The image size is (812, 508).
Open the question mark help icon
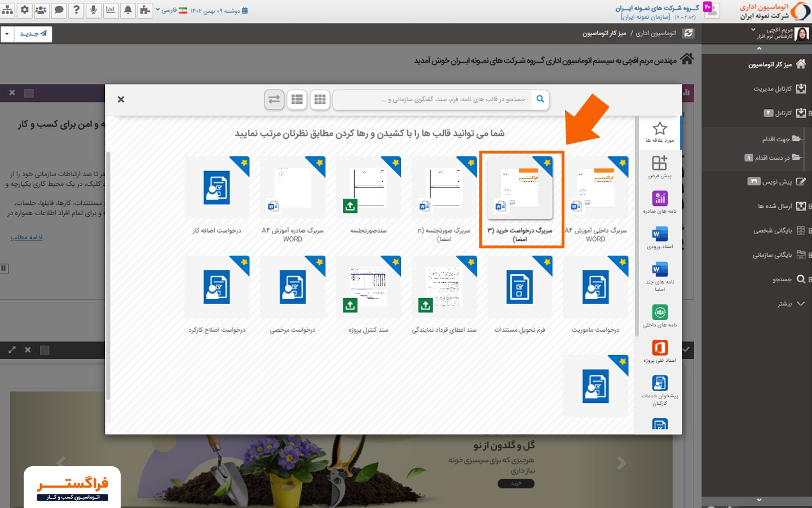tap(76, 10)
